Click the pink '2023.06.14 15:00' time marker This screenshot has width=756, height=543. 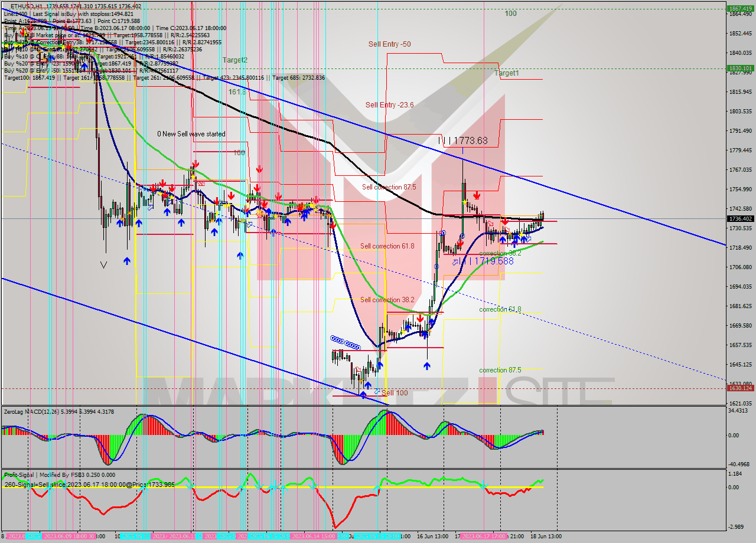(x=315, y=537)
